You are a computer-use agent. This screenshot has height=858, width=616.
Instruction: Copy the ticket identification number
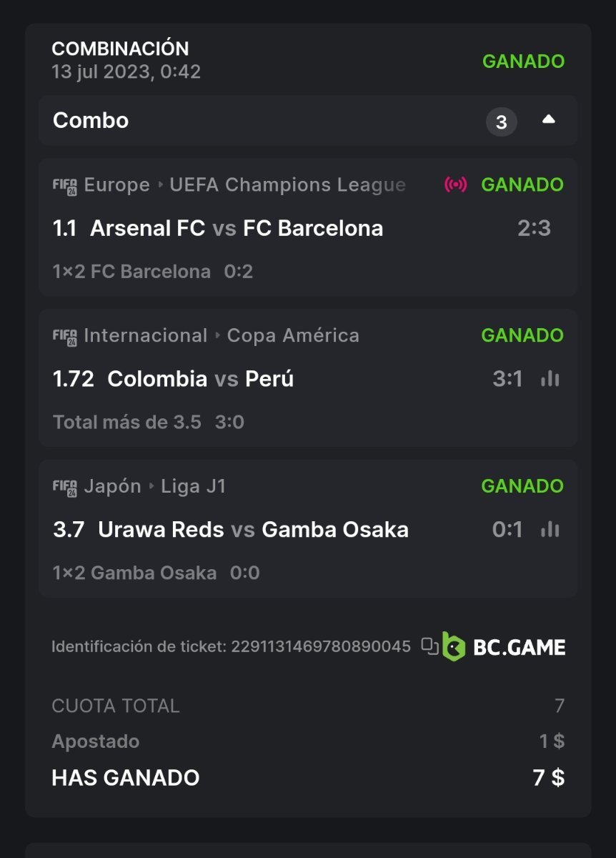pyautogui.click(x=429, y=646)
